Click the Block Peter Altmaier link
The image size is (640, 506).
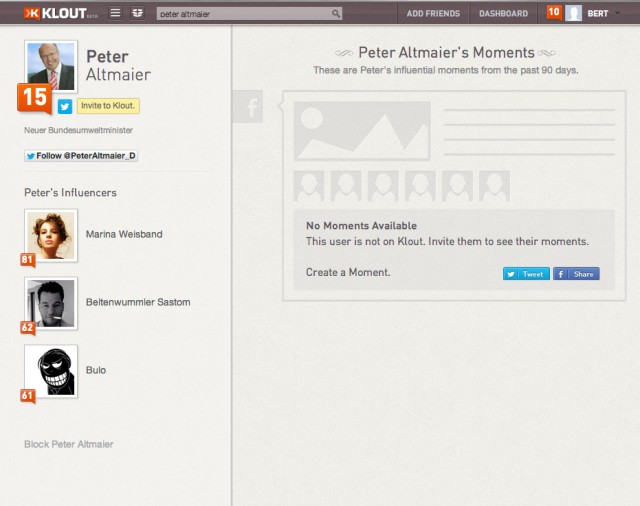pos(69,444)
